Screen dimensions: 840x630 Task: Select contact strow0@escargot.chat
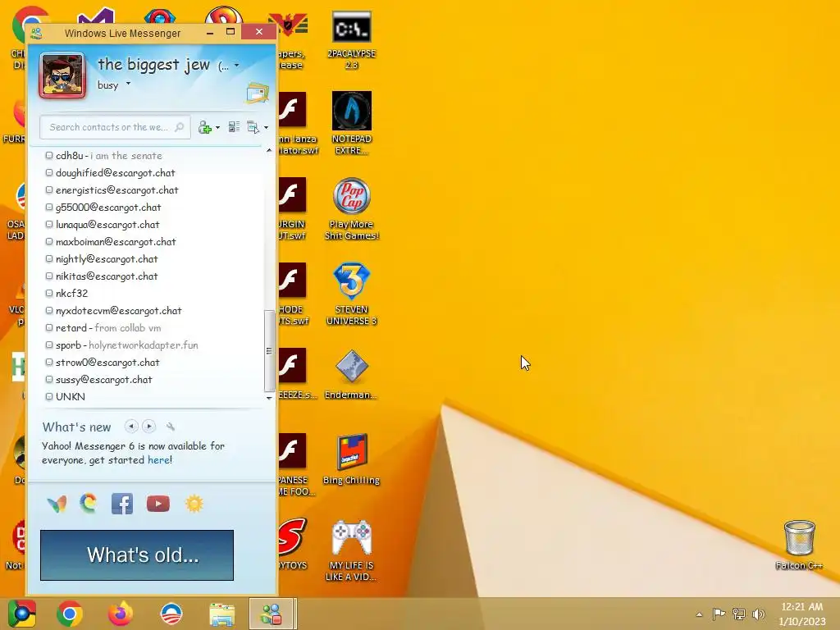point(103,362)
